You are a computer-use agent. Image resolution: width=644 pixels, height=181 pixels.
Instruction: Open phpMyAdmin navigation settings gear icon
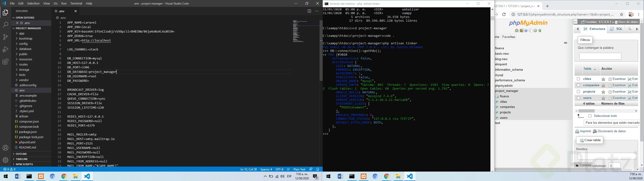click(535, 31)
